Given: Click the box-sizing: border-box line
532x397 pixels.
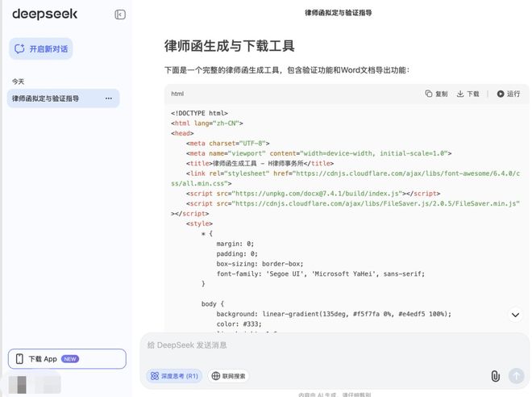Looking at the screenshot, I should tap(260, 264).
